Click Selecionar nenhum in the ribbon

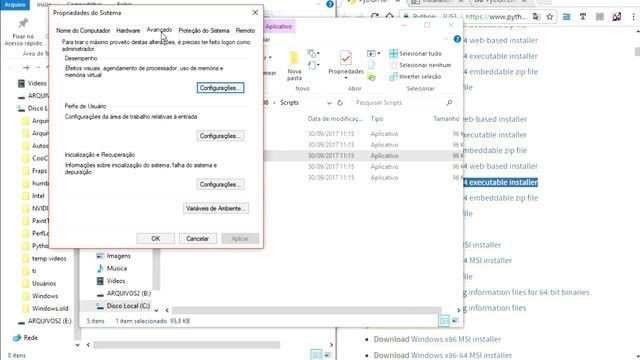(425, 65)
